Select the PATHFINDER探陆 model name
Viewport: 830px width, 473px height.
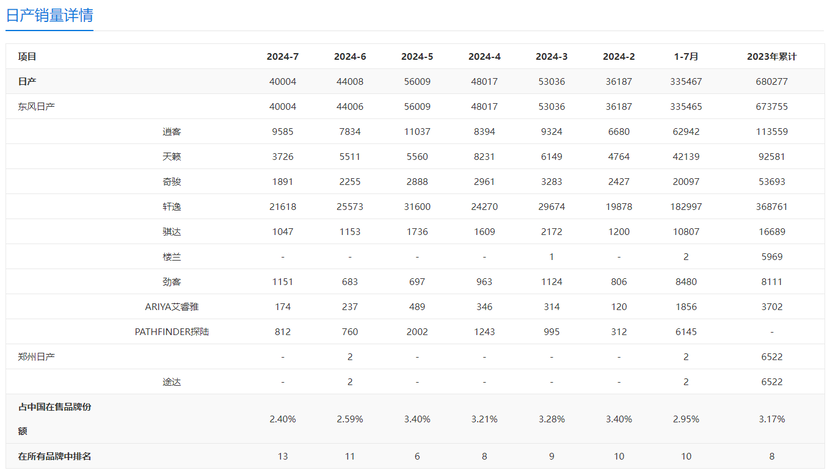tap(172, 332)
